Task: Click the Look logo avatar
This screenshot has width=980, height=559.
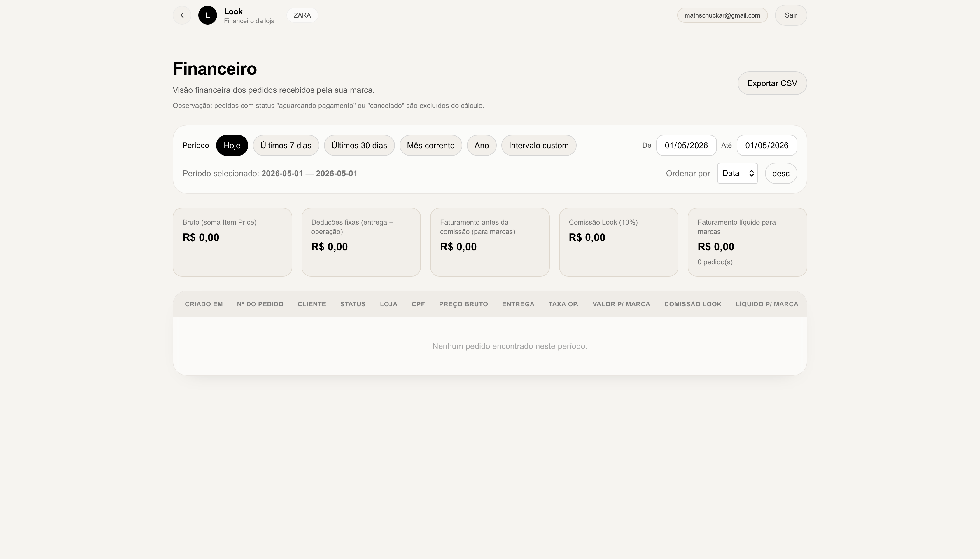Action: point(208,15)
